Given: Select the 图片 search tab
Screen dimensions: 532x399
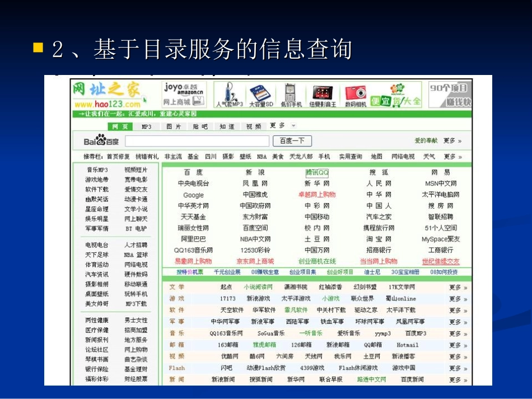Looking at the screenshot, I should 174,126.
